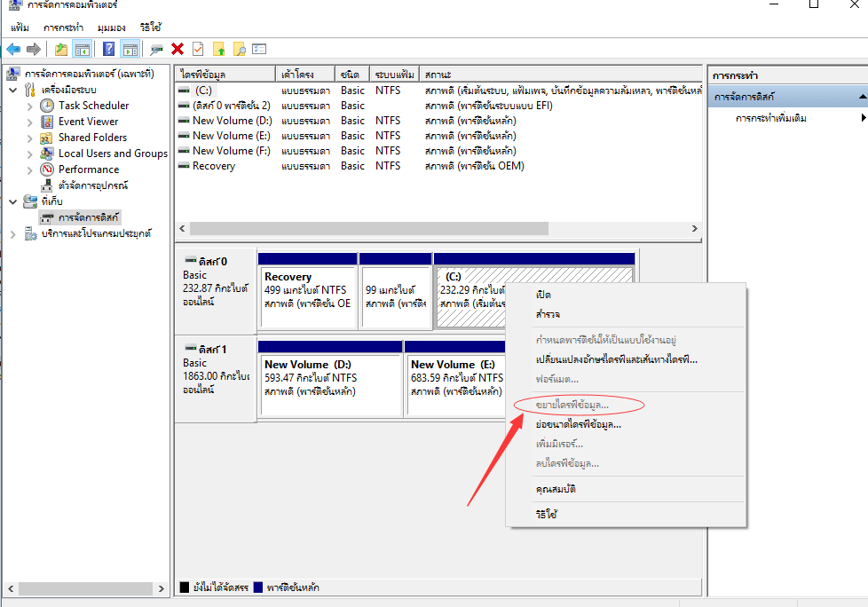Viewport: 868px width, 607px height.
Task: Open the แฟ้ม menu in menu bar
Action: [x=20, y=28]
